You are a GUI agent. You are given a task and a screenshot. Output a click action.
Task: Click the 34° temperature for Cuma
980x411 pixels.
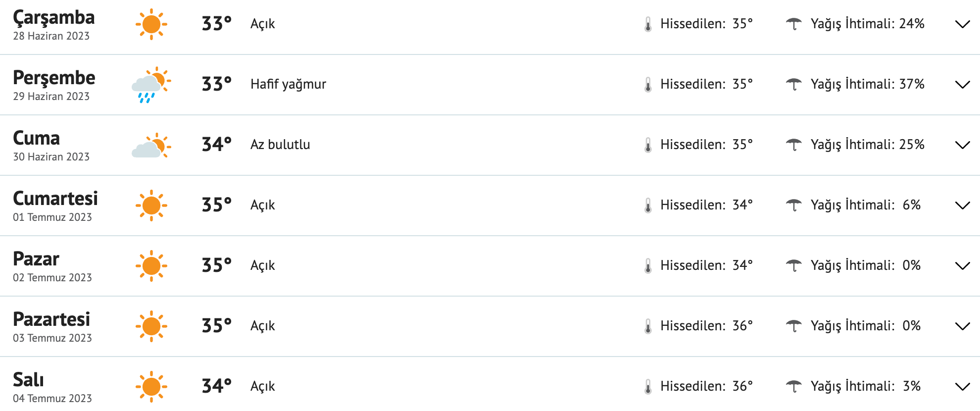pos(216,145)
